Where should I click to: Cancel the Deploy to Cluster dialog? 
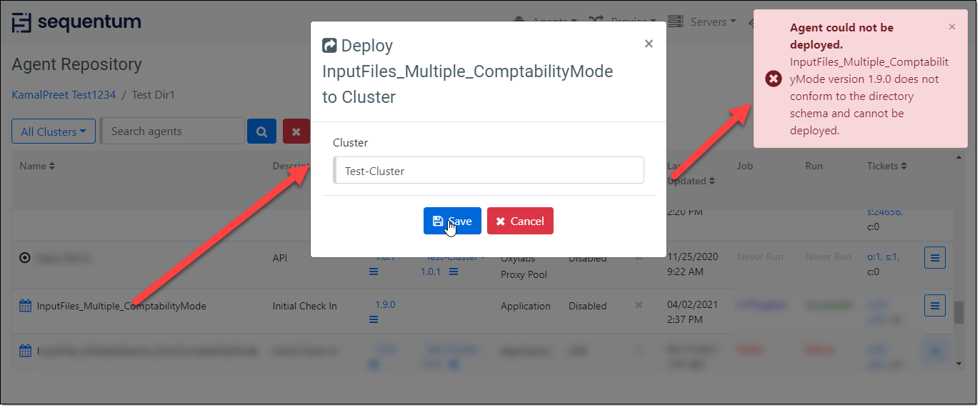(x=520, y=222)
